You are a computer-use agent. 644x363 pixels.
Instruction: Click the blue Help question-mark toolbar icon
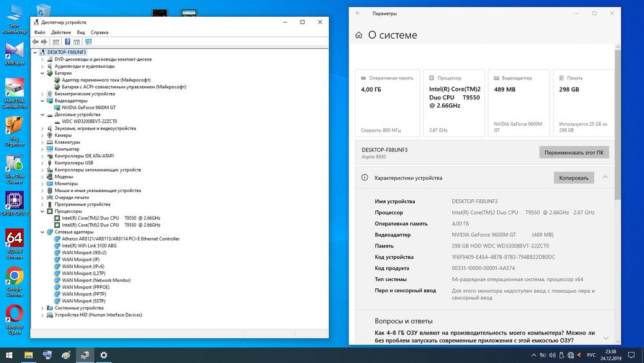pyautogui.click(x=68, y=42)
